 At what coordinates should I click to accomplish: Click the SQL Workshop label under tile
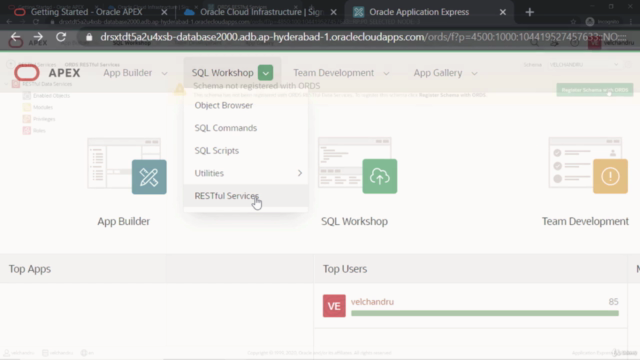[x=354, y=221]
